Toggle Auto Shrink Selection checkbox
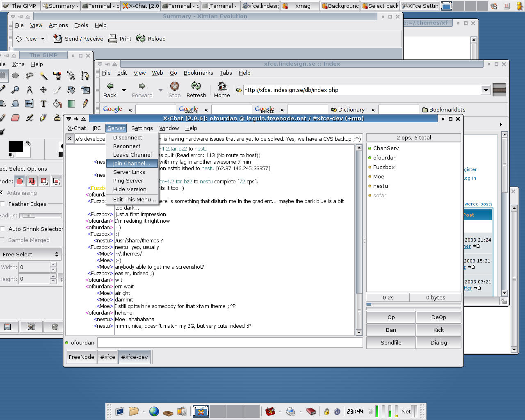Viewport: 525px width, 420px height. tap(3, 229)
